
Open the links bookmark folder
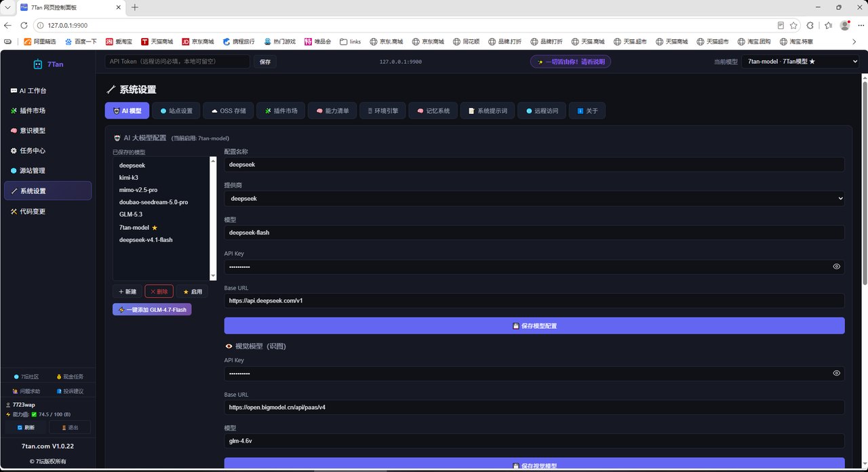(x=351, y=41)
